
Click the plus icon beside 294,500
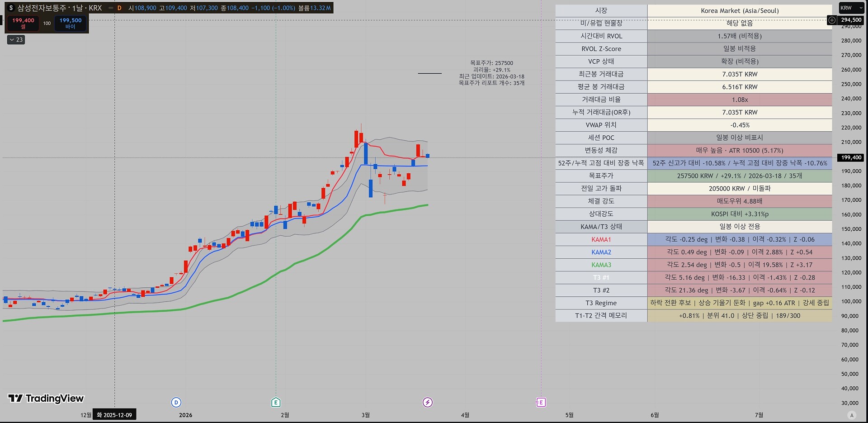[832, 20]
